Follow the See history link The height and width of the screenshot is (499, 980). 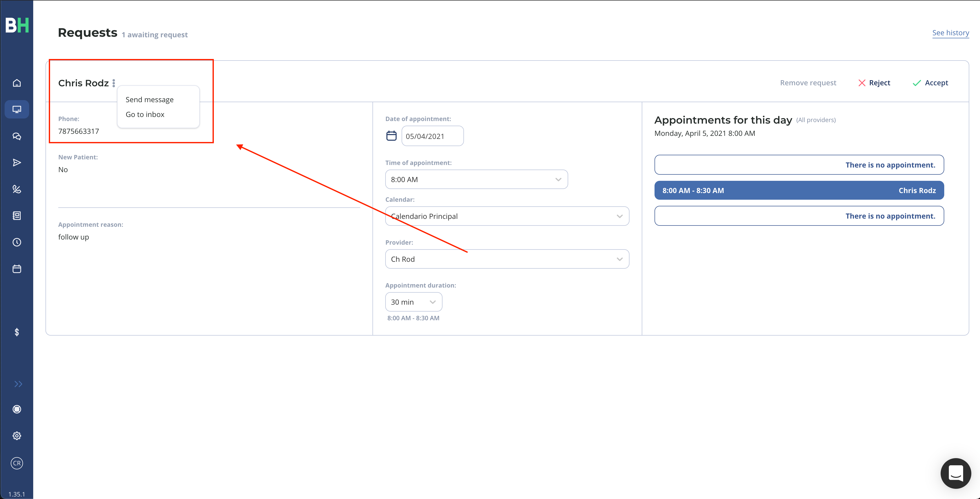[x=950, y=33]
